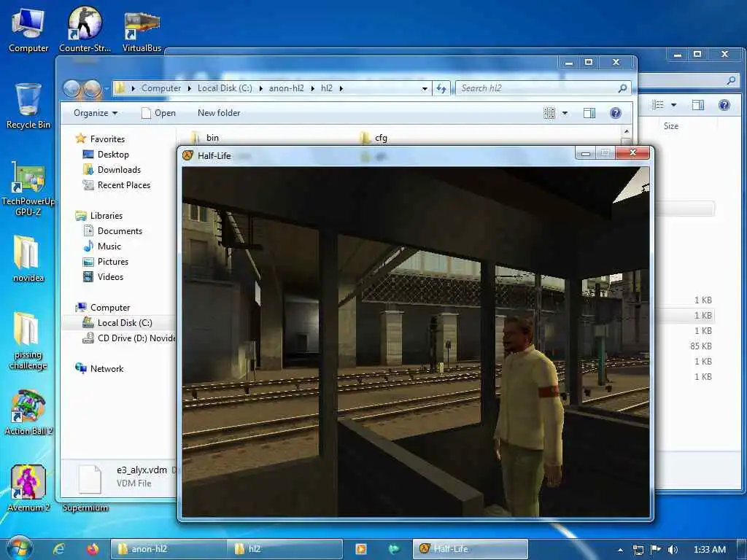Open the pissing challenge desktop folder

28,341
